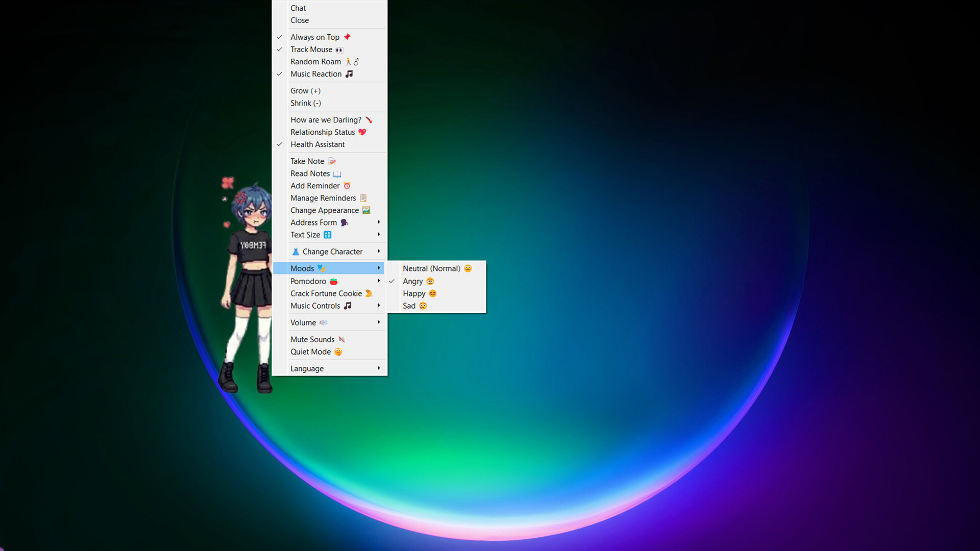Image resolution: width=980 pixels, height=551 pixels.
Task: Click the fortune cookie icon on Crack Fortune Cookie
Action: coord(368,293)
